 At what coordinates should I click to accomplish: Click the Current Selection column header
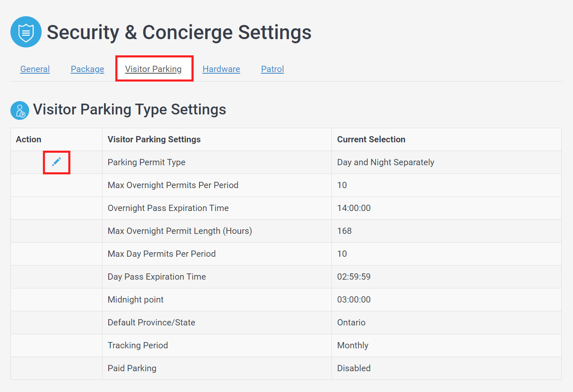(371, 139)
